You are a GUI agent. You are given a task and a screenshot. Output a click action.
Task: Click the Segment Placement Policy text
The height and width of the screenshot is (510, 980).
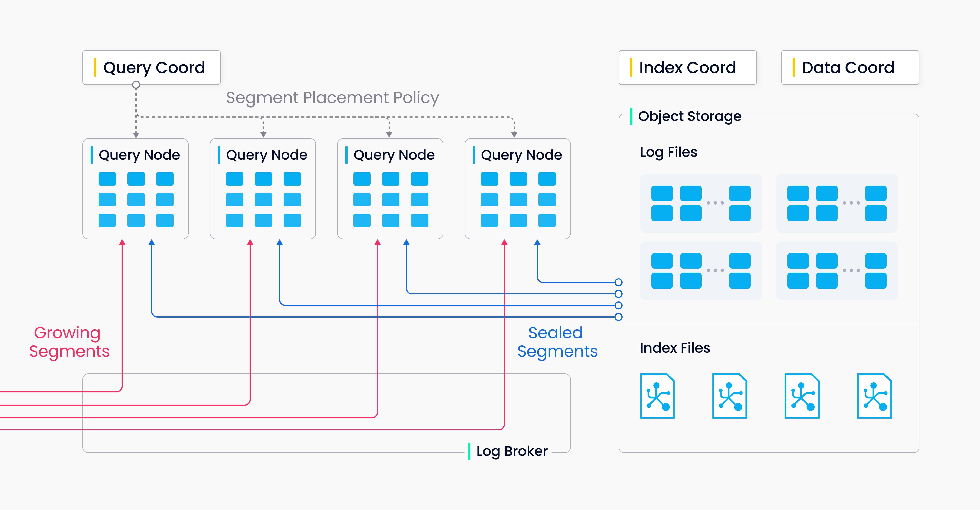pos(332,98)
